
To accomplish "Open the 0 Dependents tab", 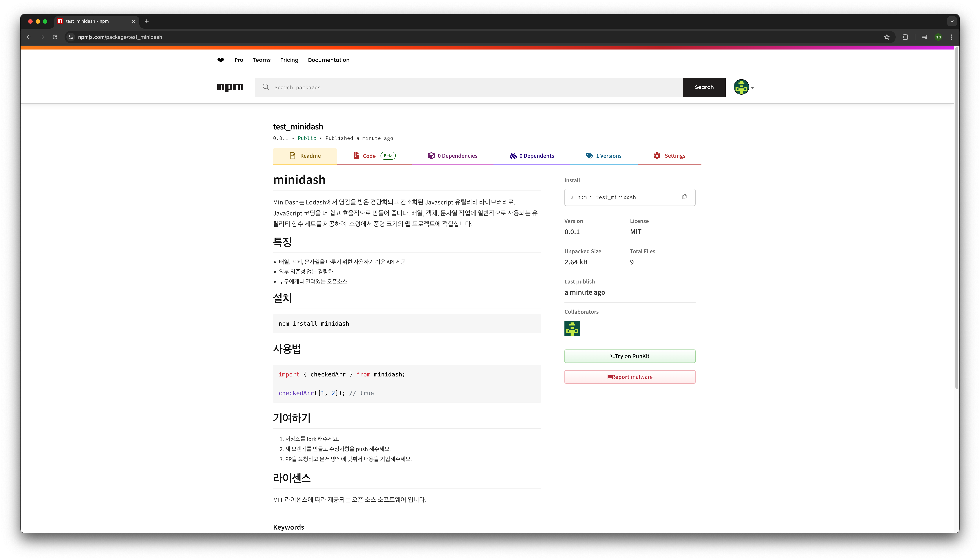I will [532, 156].
